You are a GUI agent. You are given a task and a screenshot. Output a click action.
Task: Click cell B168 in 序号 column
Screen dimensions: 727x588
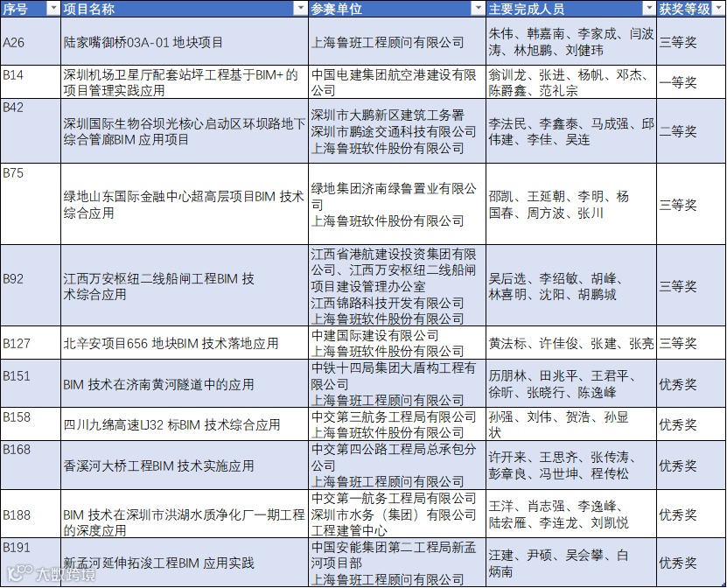pos(31,465)
